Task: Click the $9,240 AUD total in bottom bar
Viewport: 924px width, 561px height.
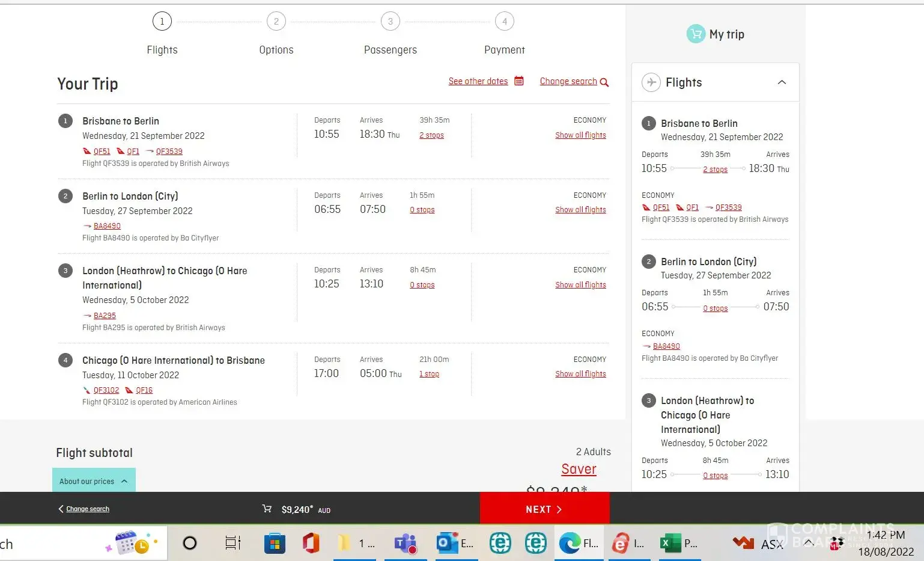Action: pyautogui.click(x=306, y=509)
